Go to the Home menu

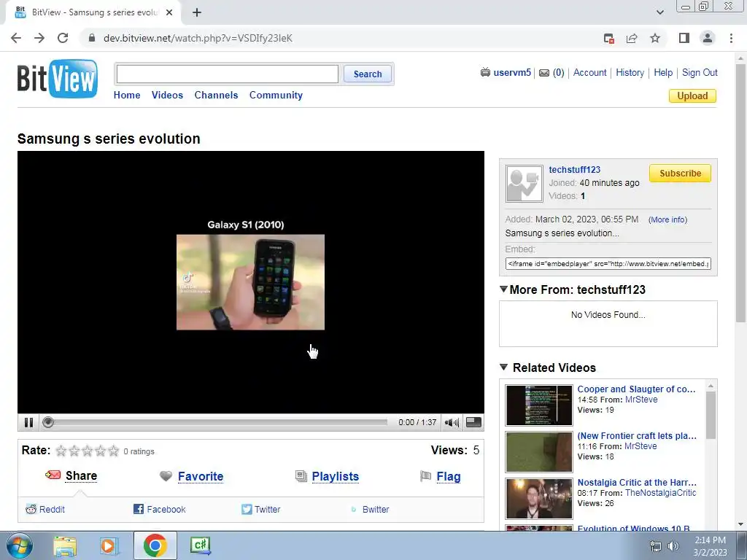pos(127,95)
